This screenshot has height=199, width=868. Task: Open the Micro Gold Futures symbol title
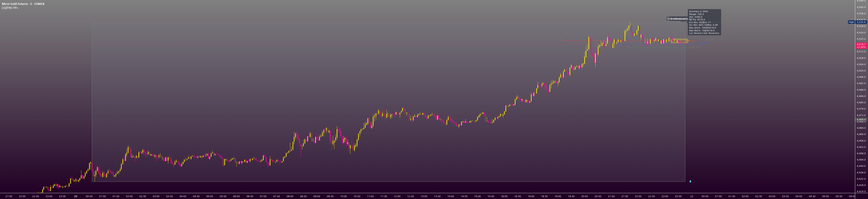(x=23, y=4)
